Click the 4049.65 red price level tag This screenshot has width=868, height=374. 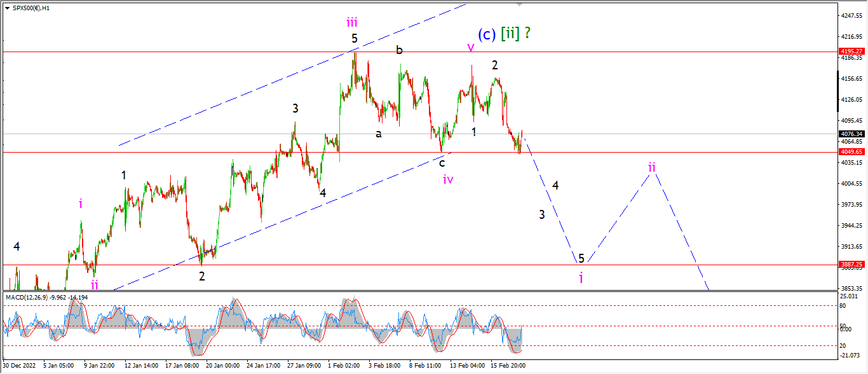coord(852,152)
